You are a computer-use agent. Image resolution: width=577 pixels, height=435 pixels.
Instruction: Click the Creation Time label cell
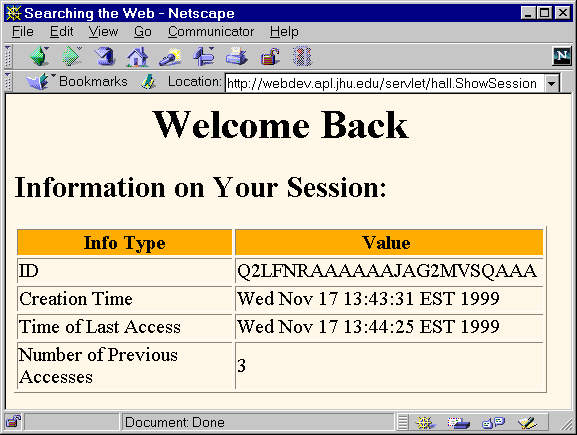125,299
